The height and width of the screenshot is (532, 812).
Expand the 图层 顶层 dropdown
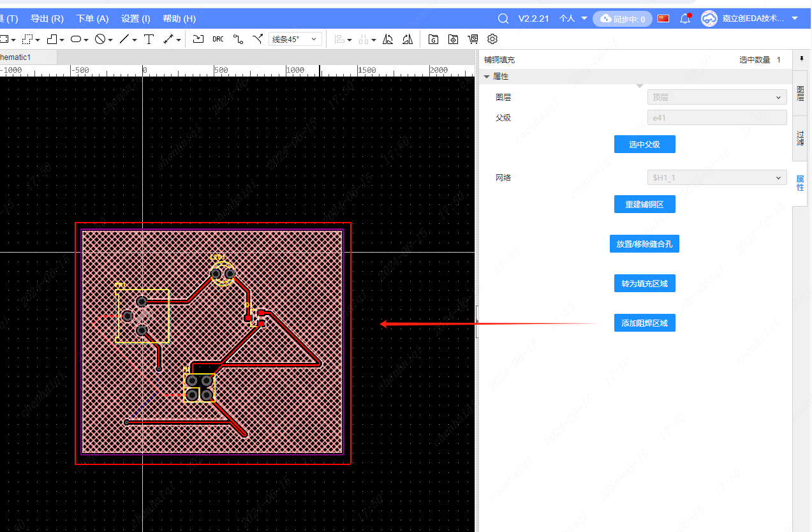[716, 97]
